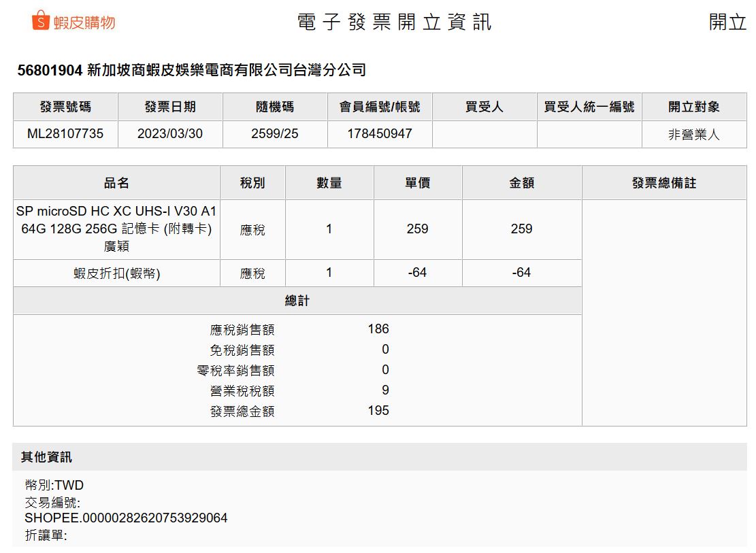This screenshot has width=756, height=553.
Task: Click the 非營業人 cell
Action: tap(693, 135)
